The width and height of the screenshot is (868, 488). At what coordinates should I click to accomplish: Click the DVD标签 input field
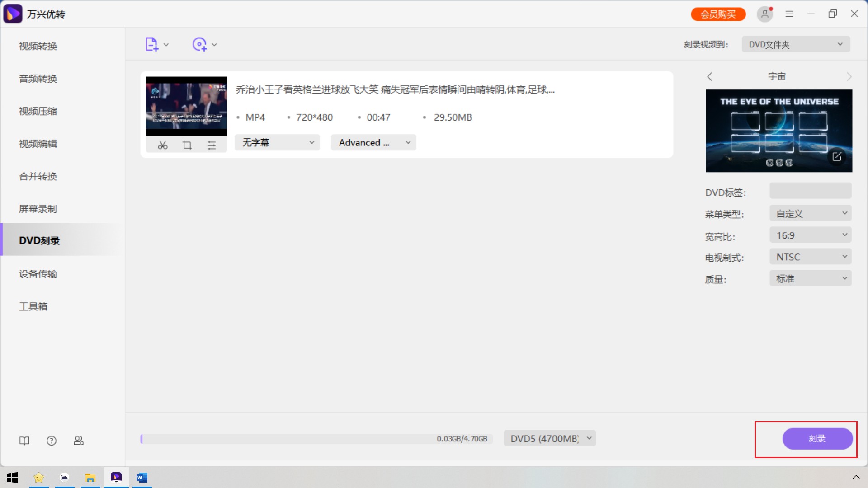point(811,191)
